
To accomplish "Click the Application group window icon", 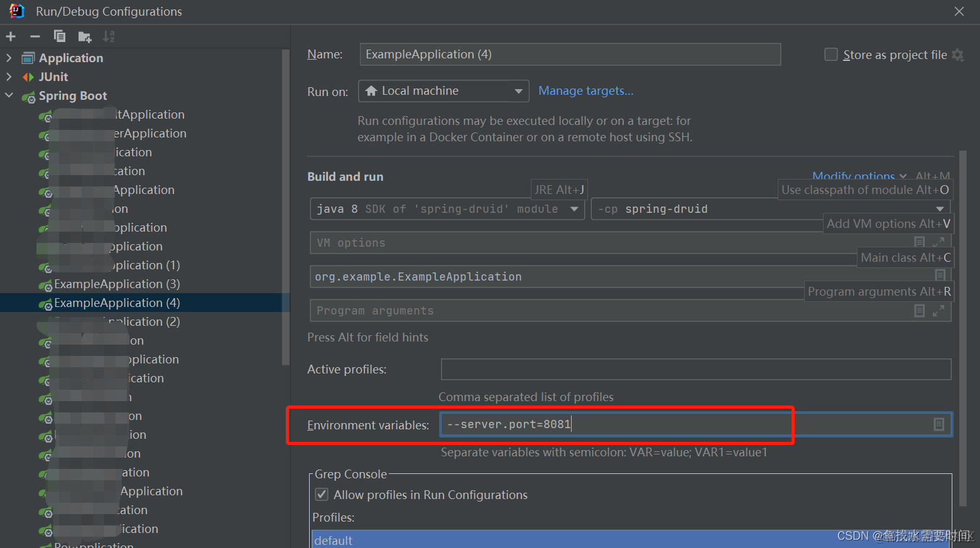I will 28,58.
